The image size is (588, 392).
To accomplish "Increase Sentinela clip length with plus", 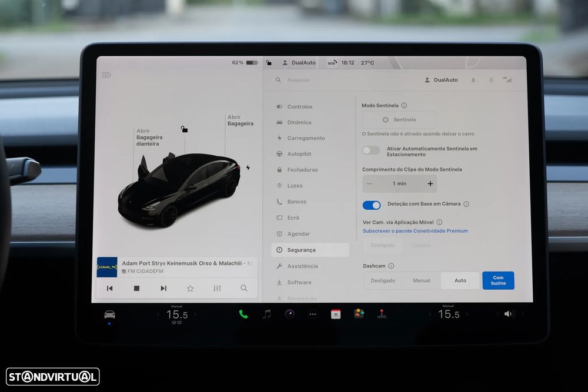I will pos(430,183).
